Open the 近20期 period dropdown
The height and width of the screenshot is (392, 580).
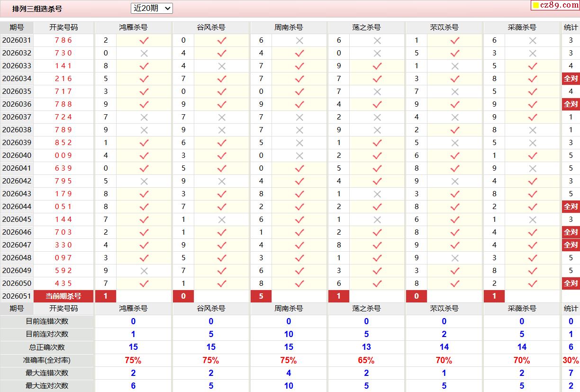coord(152,8)
